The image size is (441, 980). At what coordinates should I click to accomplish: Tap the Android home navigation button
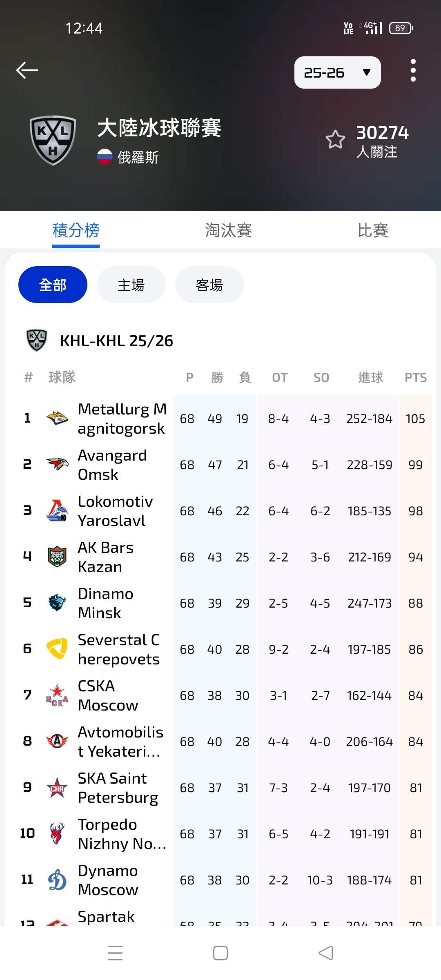pos(220,953)
